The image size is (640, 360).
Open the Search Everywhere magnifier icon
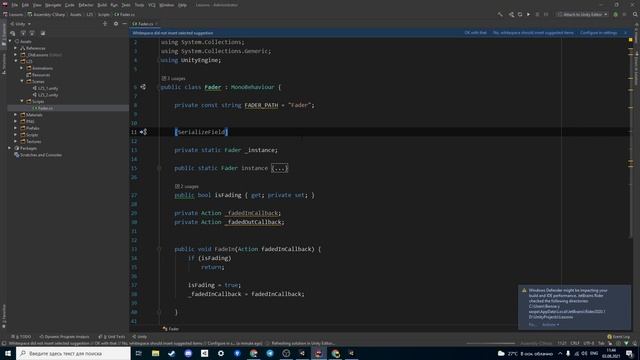(635, 14)
